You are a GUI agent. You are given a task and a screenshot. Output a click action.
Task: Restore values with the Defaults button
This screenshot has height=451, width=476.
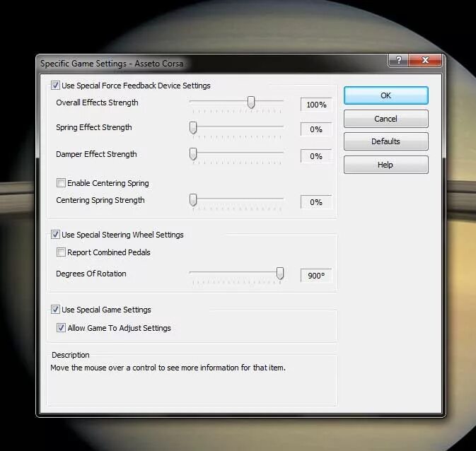(x=386, y=141)
